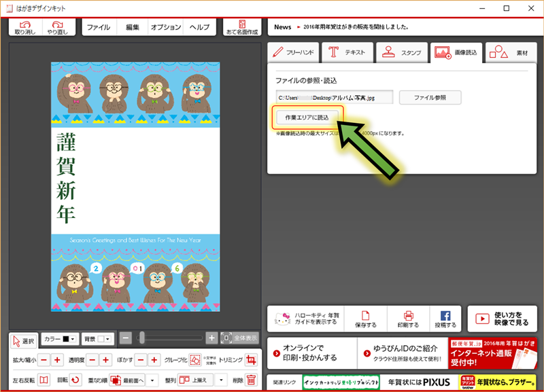
Task: Open the ファイル menu
Action: point(99,27)
